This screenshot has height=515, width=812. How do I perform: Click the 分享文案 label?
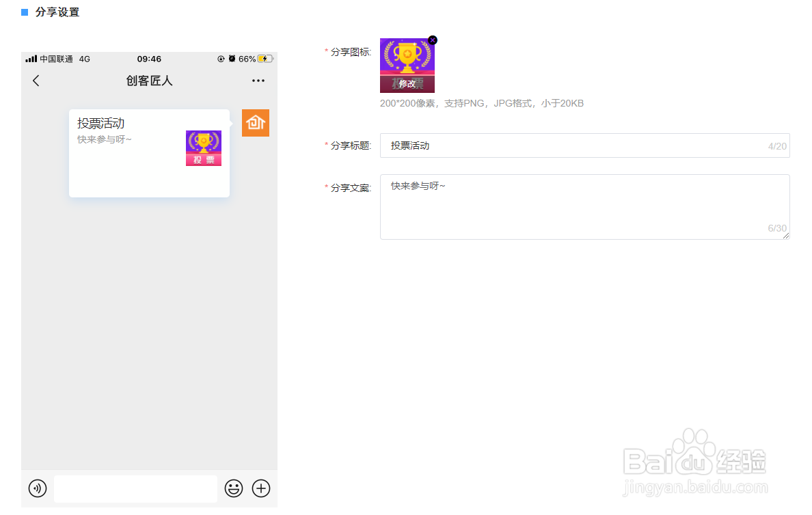[x=351, y=188]
